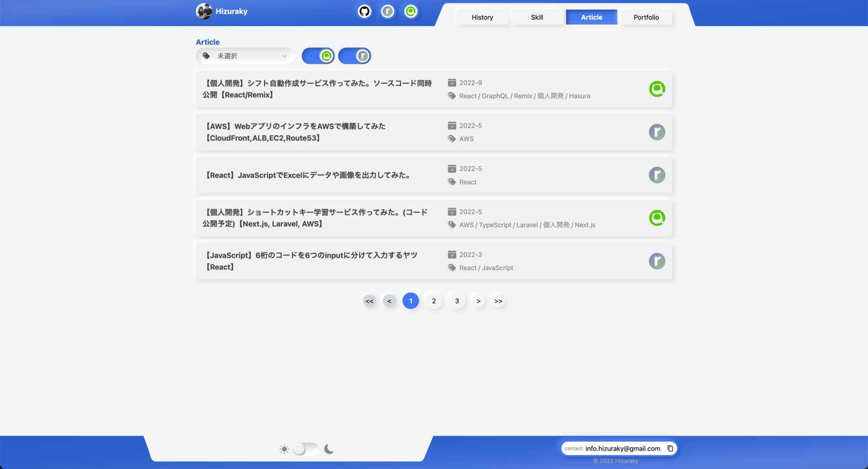
Task: Switch to the History tab
Action: click(x=483, y=17)
